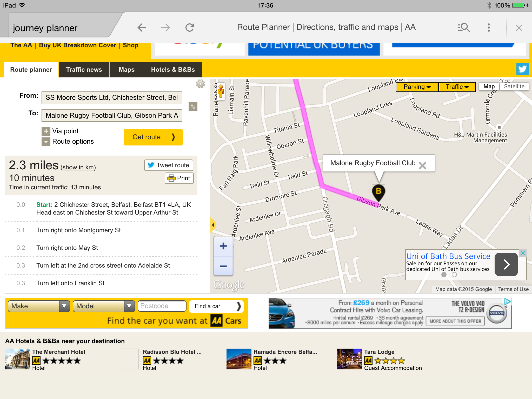Screen dimensions: 532x399
Task: Open the Hotels & B&Bs tab
Action: (173, 70)
